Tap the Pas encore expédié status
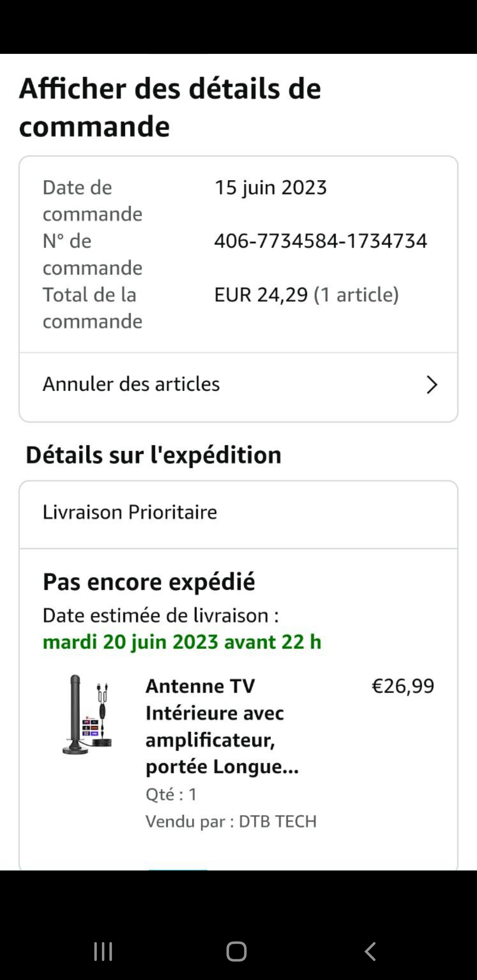The height and width of the screenshot is (980, 477). tap(149, 582)
